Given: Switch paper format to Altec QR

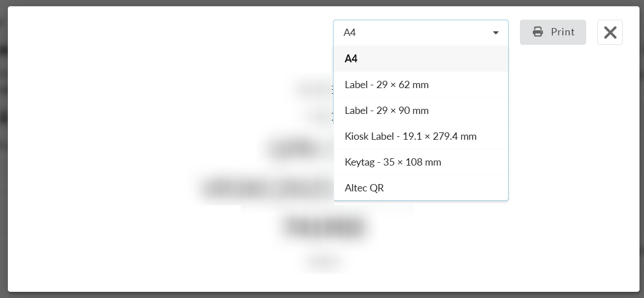Looking at the screenshot, I should click(364, 188).
